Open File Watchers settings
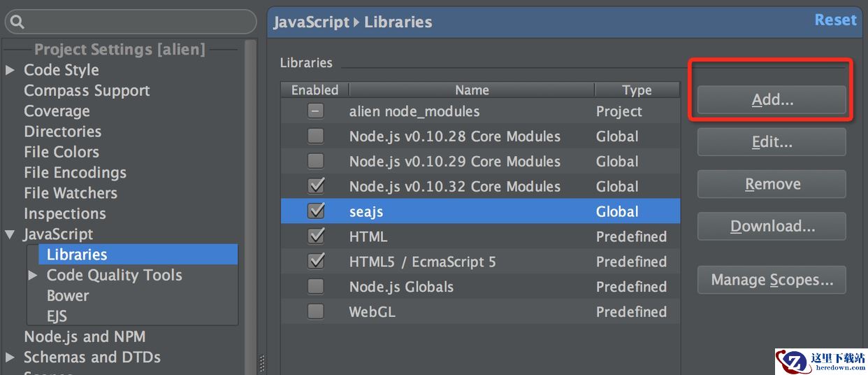This screenshot has height=375, width=868. point(71,193)
